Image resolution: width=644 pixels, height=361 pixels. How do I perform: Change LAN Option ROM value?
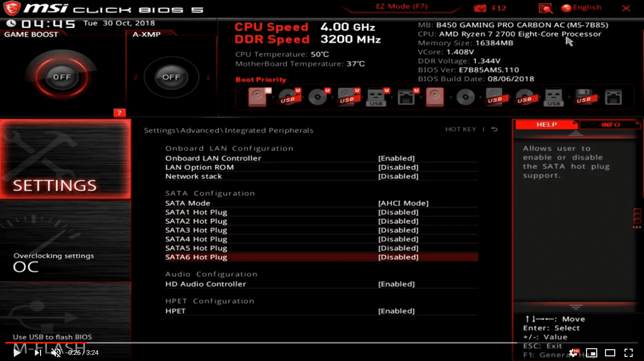(398, 167)
